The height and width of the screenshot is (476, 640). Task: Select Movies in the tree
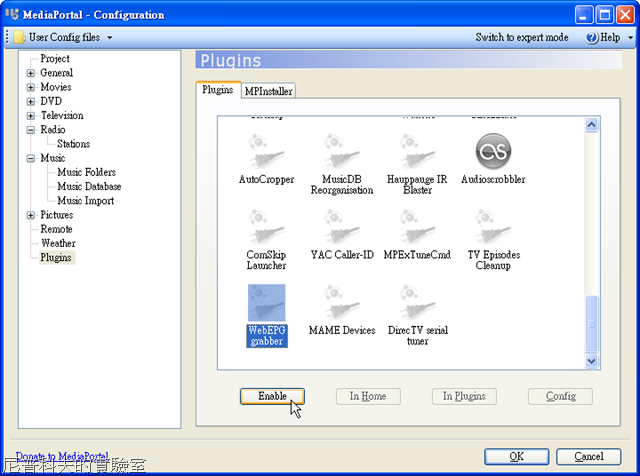[56, 87]
